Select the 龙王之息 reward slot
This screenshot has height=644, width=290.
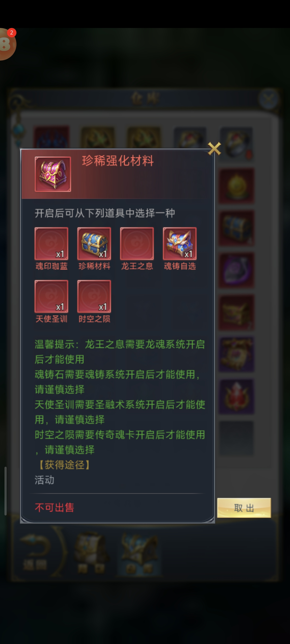pyautogui.click(x=137, y=244)
